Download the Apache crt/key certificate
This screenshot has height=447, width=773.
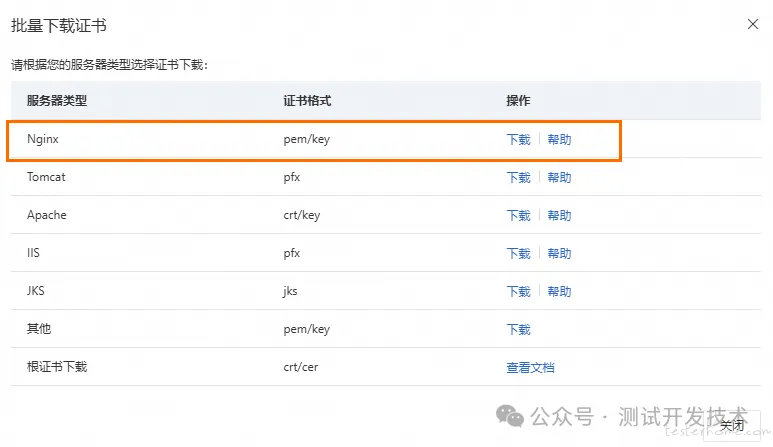[518, 215]
